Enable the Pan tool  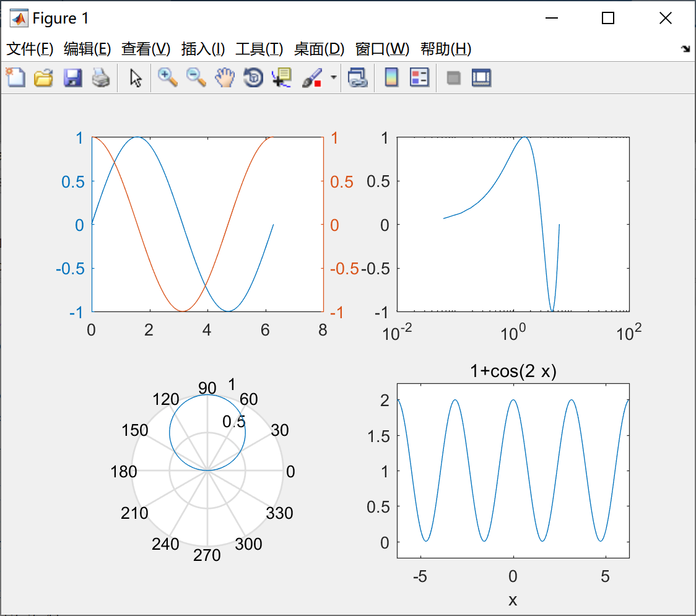(x=224, y=77)
